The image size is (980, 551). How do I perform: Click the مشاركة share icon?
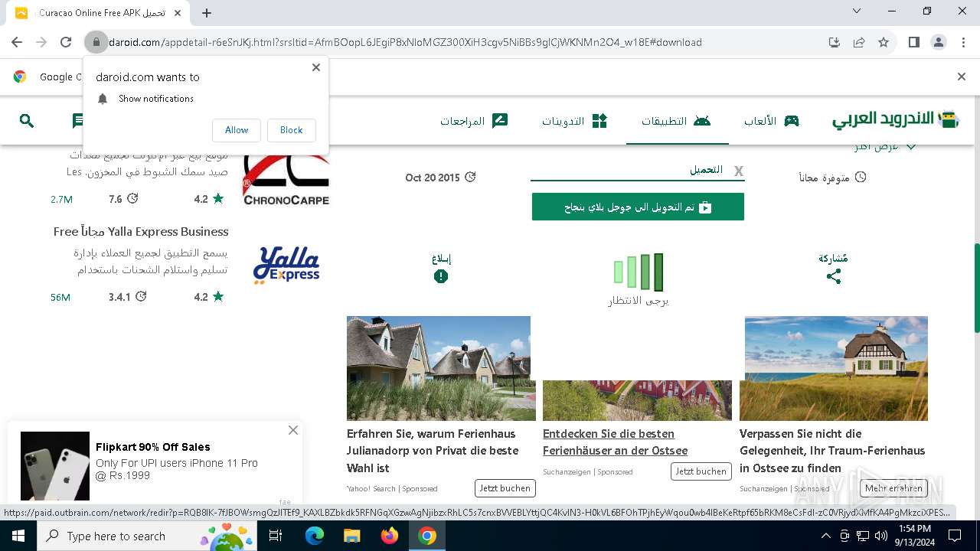coord(834,276)
